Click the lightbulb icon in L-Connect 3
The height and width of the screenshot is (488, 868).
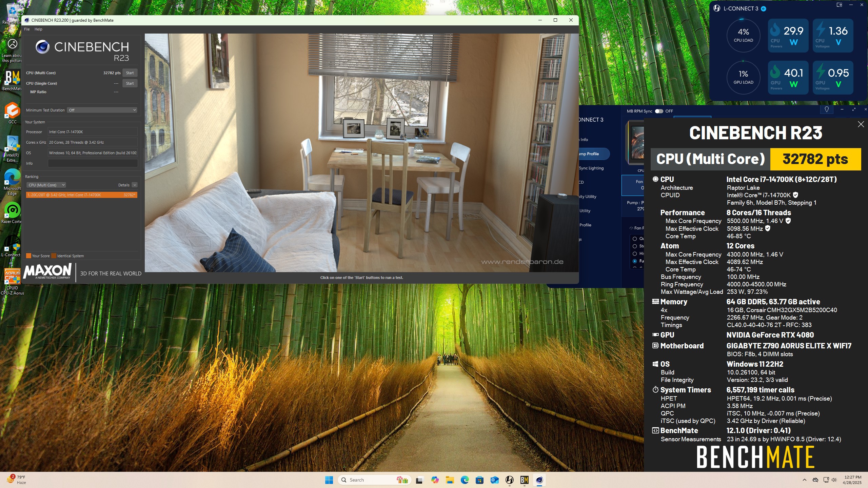pos(827,109)
